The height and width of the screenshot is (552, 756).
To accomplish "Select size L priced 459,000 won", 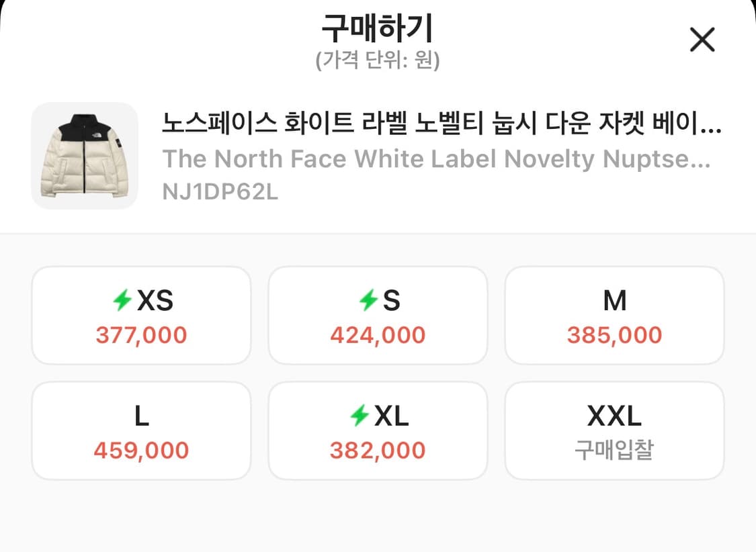I will coord(141,430).
